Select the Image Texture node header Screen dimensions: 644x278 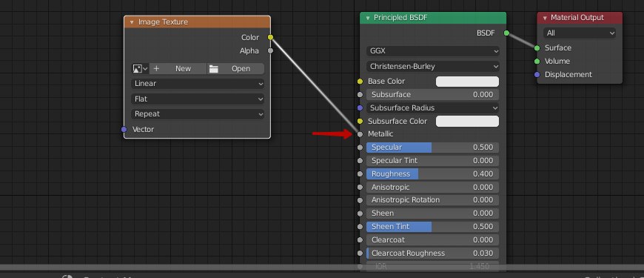pos(197,22)
